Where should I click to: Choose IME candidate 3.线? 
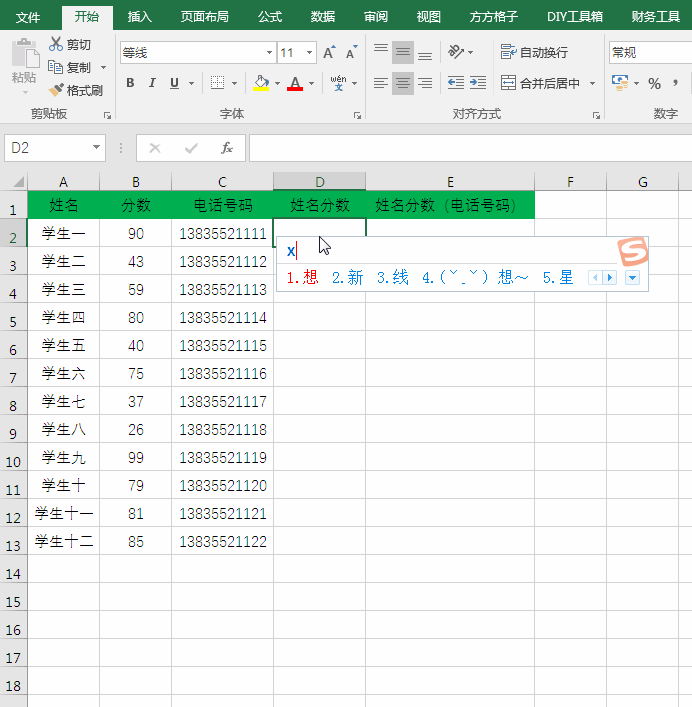click(x=393, y=277)
